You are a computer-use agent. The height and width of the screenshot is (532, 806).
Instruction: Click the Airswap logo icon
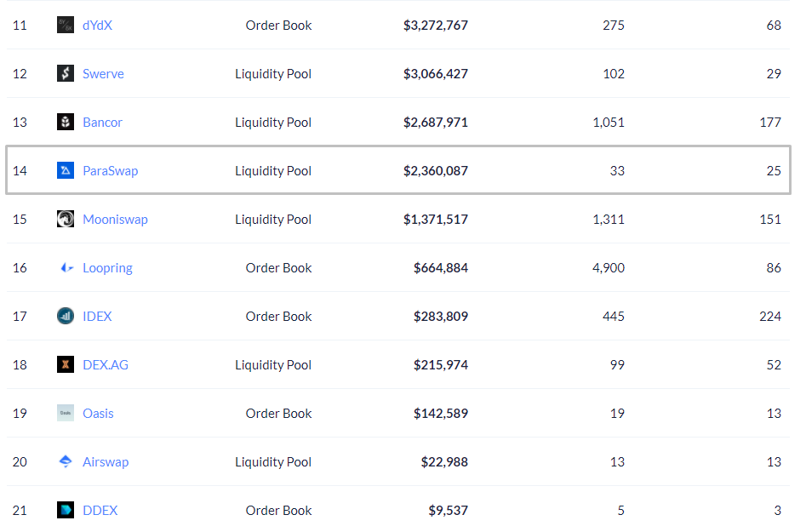tap(66, 462)
